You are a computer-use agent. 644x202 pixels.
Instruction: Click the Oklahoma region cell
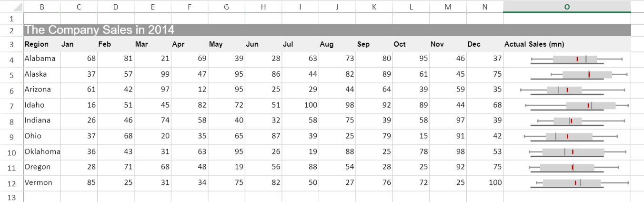pyautogui.click(x=42, y=151)
